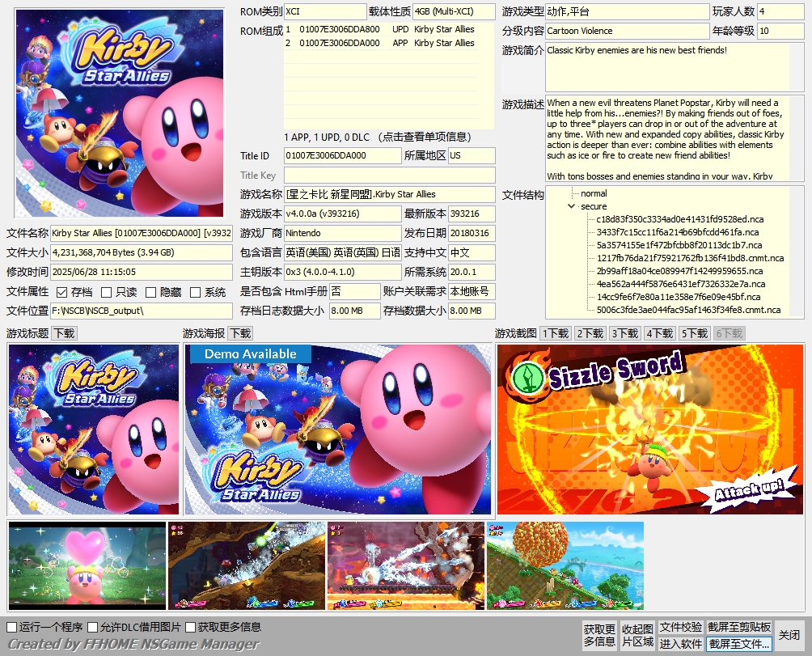Image resolution: width=812 pixels, height=656 pixels.
Task: Click the 所需系统 20.0.1 field
Action: (x=472, y=272)
